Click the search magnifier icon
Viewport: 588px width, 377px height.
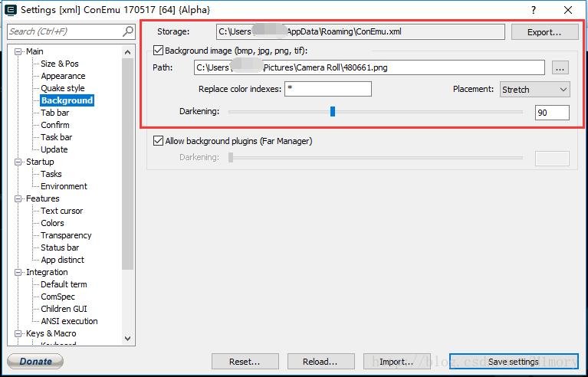[x=128, y=31]
